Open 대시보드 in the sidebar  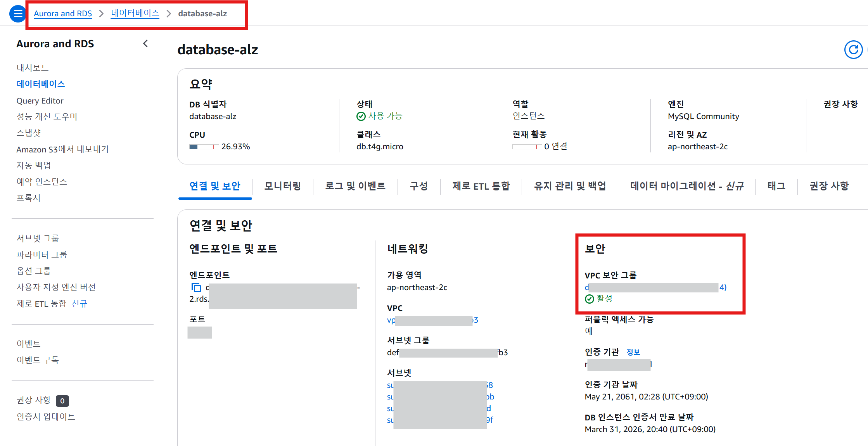(x=33, y=68)
